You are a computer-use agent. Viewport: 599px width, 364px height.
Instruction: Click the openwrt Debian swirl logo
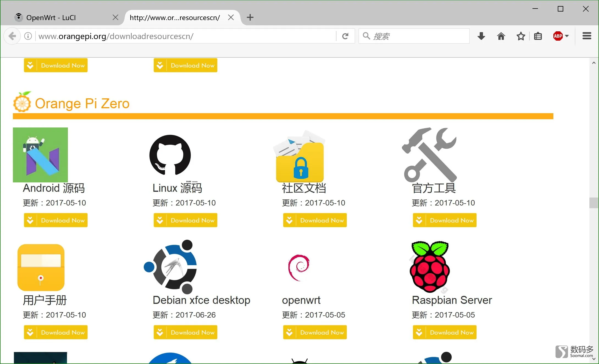tap(299, 268)
